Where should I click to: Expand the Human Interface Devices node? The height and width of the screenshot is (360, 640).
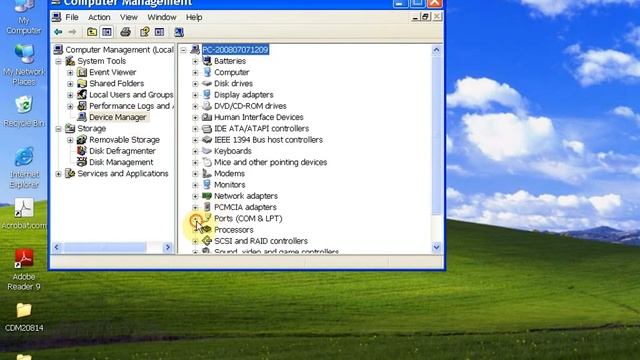[195, 118]
